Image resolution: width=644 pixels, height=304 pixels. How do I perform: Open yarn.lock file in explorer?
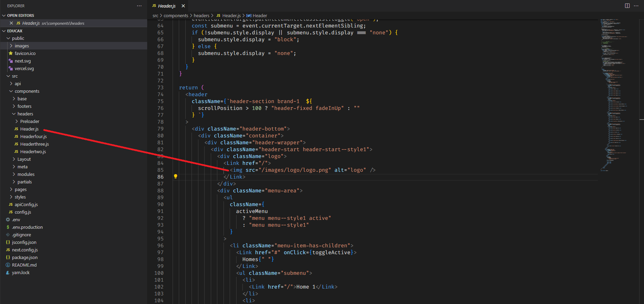(21, 272)
